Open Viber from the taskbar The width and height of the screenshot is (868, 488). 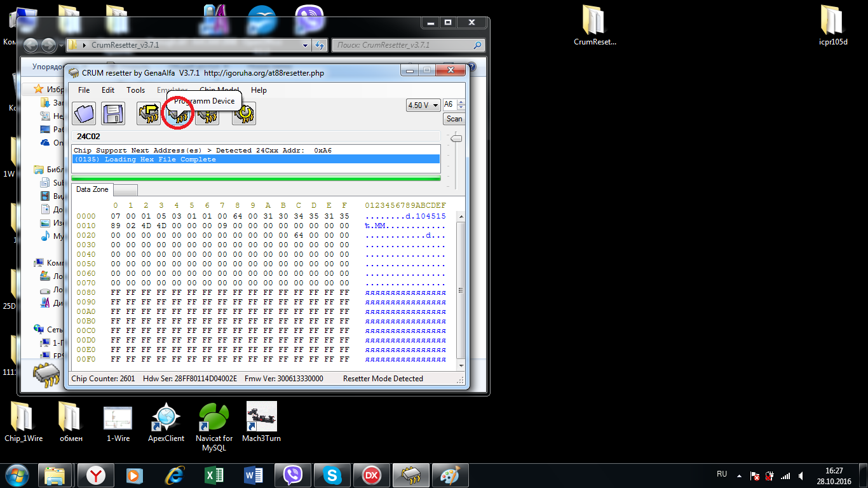pos(292,475)
